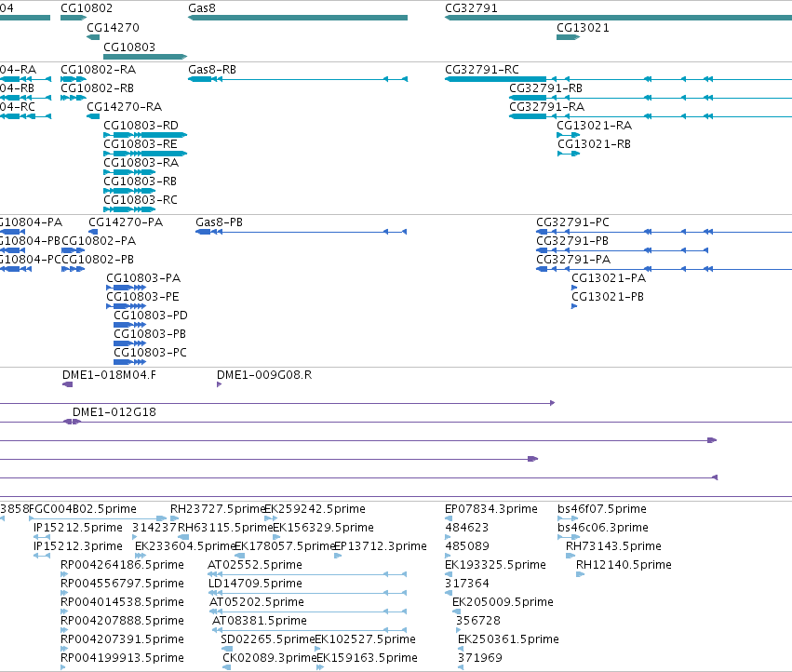This screenshot has height=672, width=792.
Task: Click EST label AT08381.5prime
Action: pos(259,621)
